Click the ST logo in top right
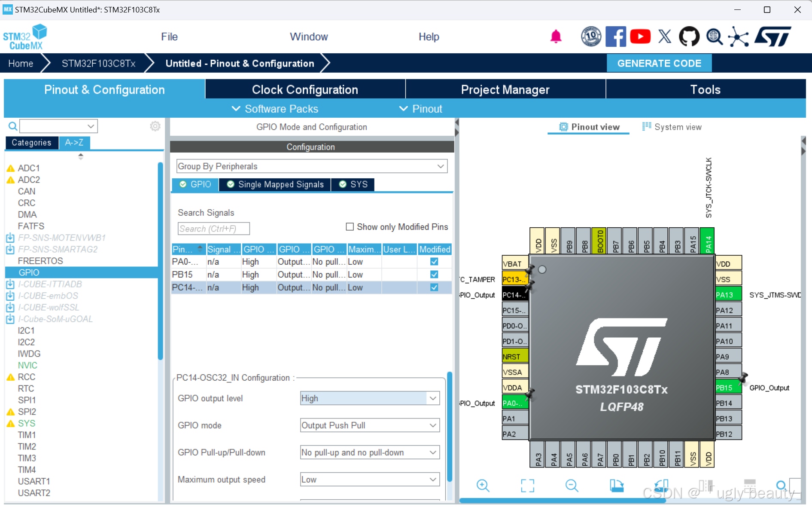Viewport: 812px width, 507px height. click(x=773, y=37)
